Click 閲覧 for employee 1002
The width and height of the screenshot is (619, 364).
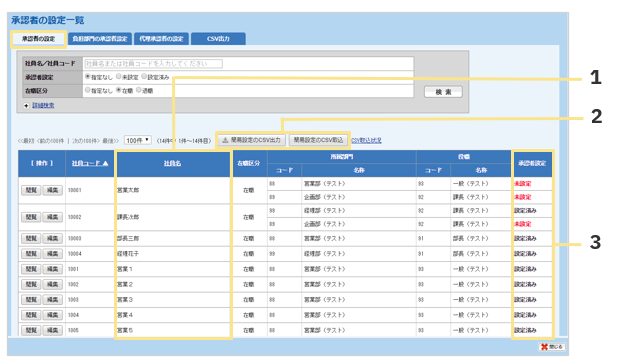tap(31, 285)
